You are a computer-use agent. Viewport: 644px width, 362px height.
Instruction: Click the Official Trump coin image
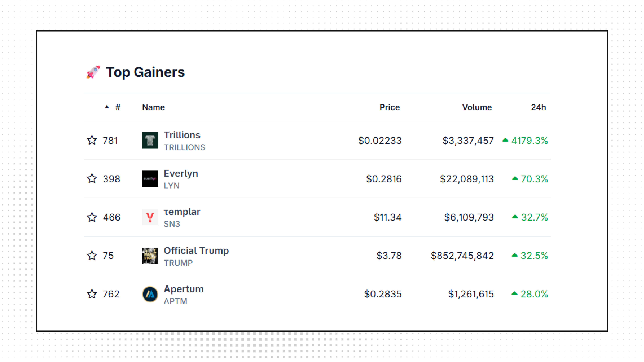tap(150, 256)
